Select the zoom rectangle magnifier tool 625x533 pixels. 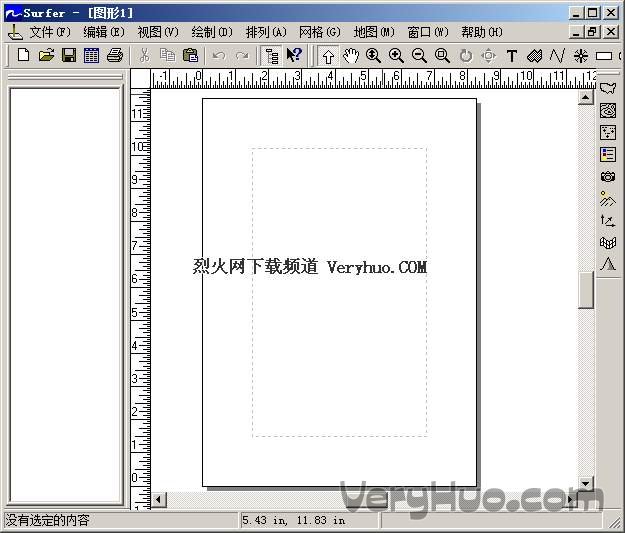442,56
